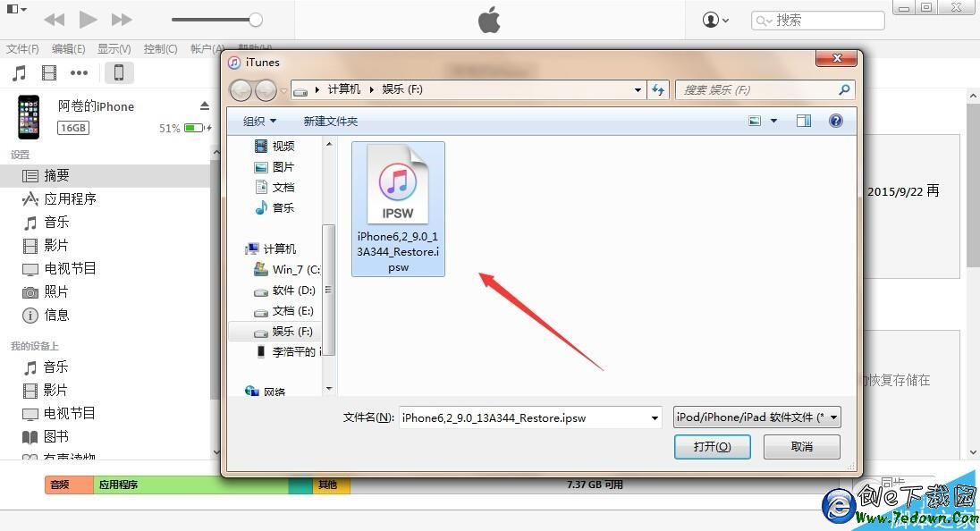The width and height of the screenshot is (980, 531).
Task: Expand the address bar path dropdown
Action: [638, 90]
